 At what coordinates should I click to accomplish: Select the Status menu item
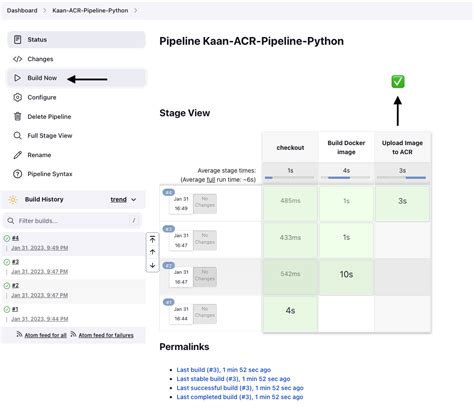tap(76, 40)
